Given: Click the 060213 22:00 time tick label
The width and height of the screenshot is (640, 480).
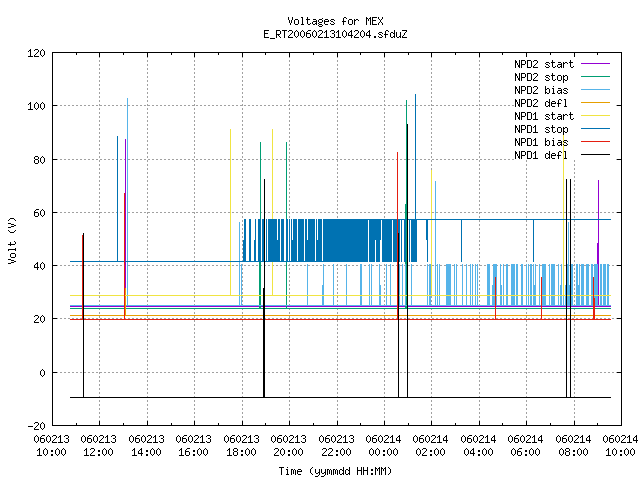Looking at the screenshot, I should point(336,446).
